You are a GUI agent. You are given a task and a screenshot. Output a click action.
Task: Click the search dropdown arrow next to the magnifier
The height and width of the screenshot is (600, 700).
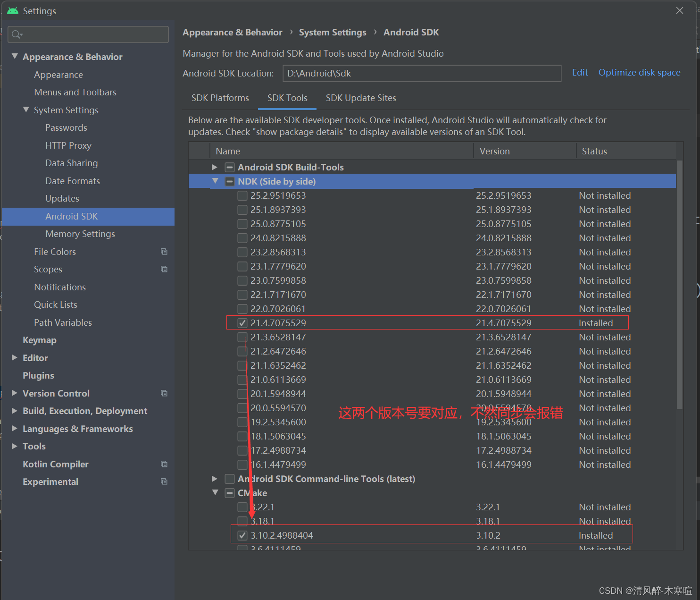tap(22, 34)
